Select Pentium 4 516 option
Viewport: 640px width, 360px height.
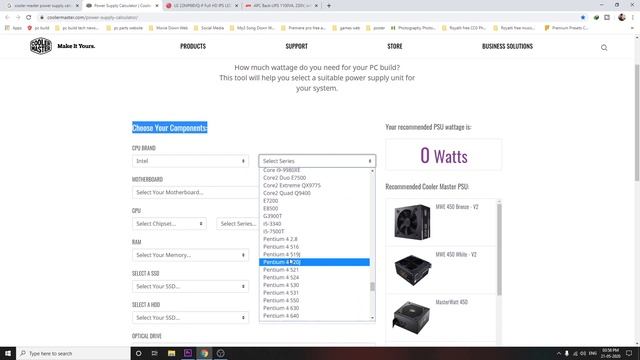[314, 247]
